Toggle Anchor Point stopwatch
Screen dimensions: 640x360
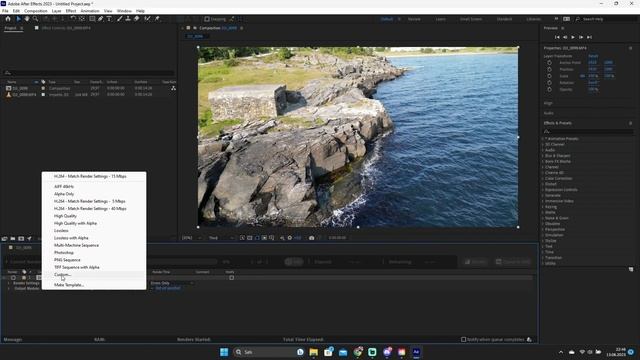549,62
